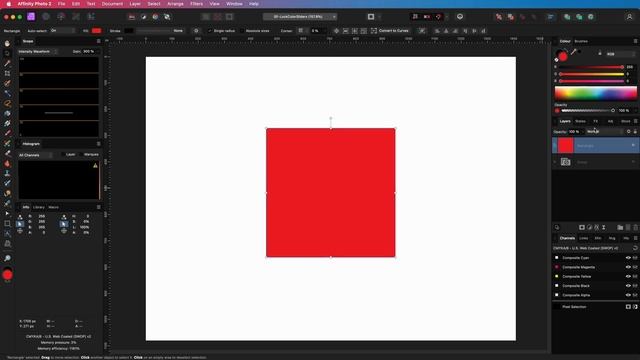
Task: Switch to the Liquify Persona icon
Action: (46, 17)
